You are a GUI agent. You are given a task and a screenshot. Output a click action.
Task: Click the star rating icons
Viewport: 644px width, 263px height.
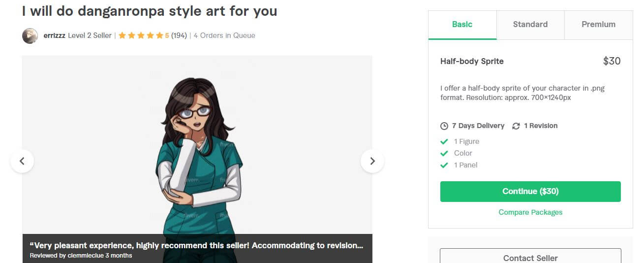[x=141, y=35]
